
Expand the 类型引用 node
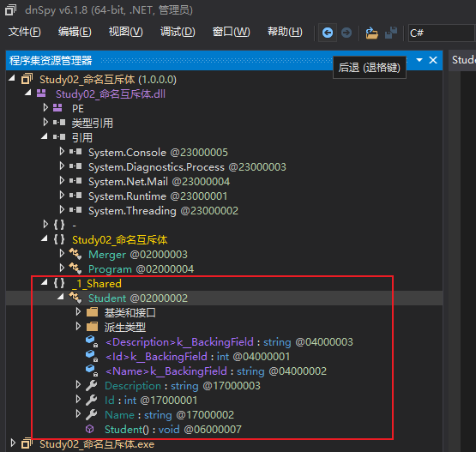pos(45,122)
